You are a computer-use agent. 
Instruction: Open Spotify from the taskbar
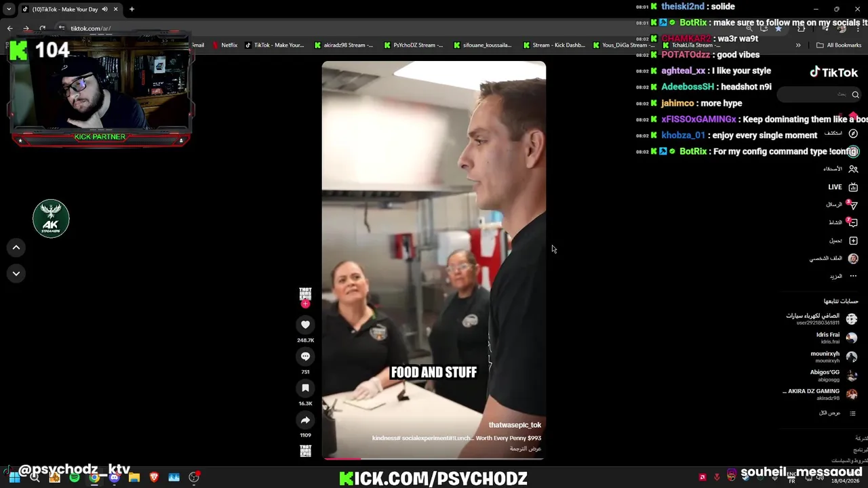click(x=75, y=477)
